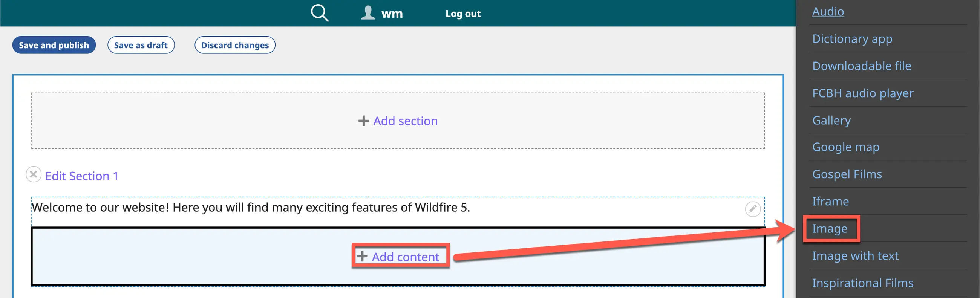Choose the Iframe content option
This screenshot has height=298, width=980.
pos(830,201)
